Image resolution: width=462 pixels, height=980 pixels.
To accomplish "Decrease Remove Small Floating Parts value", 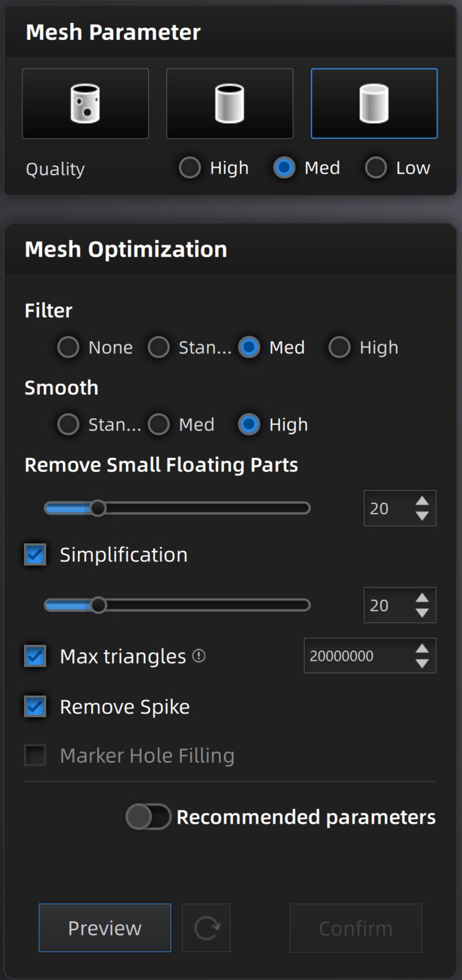I will coord(422,515).
